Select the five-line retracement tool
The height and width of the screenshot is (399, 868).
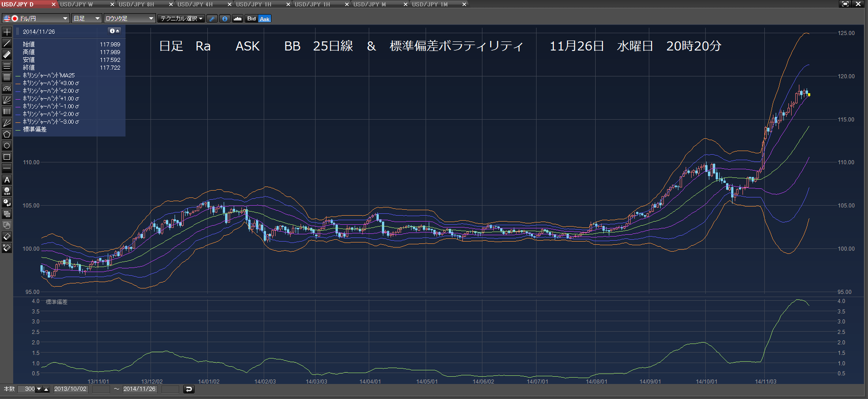pos(7,77)
